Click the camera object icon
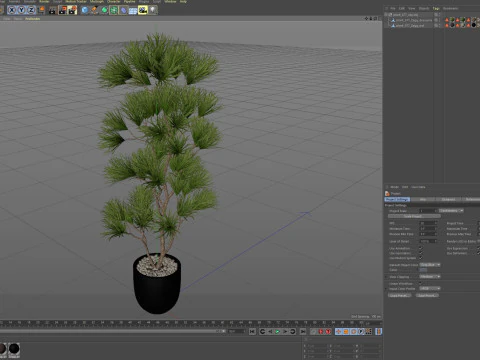 (x=143, y=10)
